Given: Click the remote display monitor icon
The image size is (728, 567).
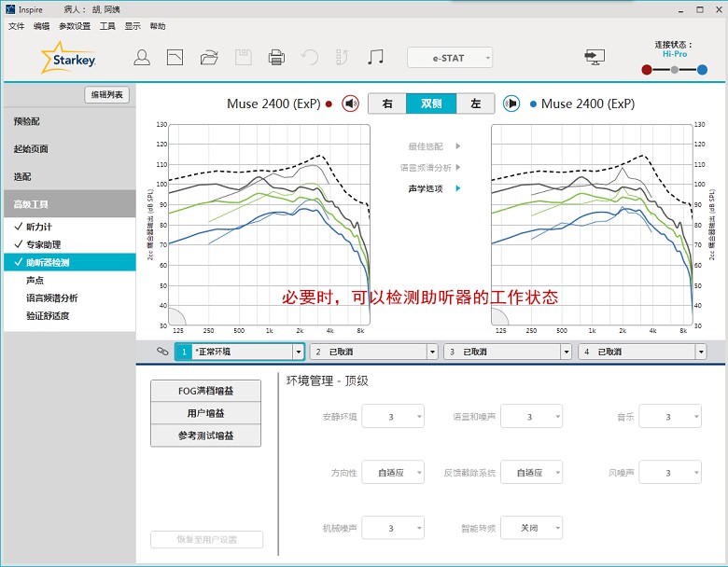Looking at the screenshot, I should [595, 57].
